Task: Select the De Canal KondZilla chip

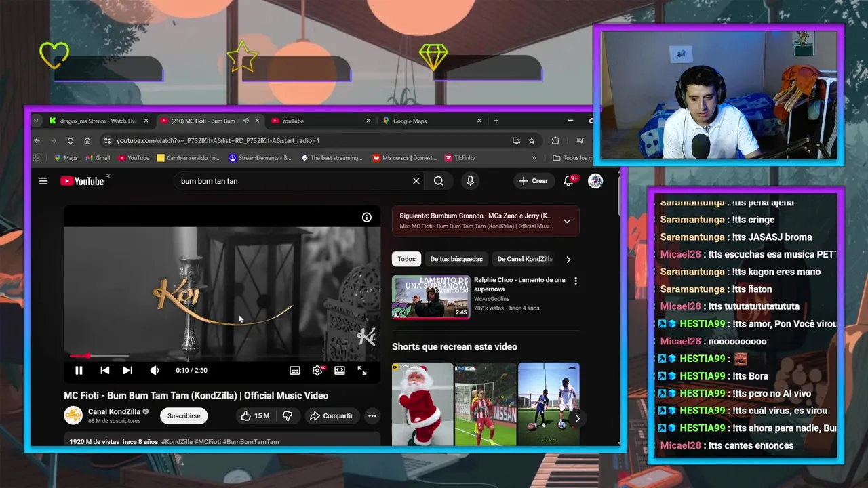Action: pos(525,259)
